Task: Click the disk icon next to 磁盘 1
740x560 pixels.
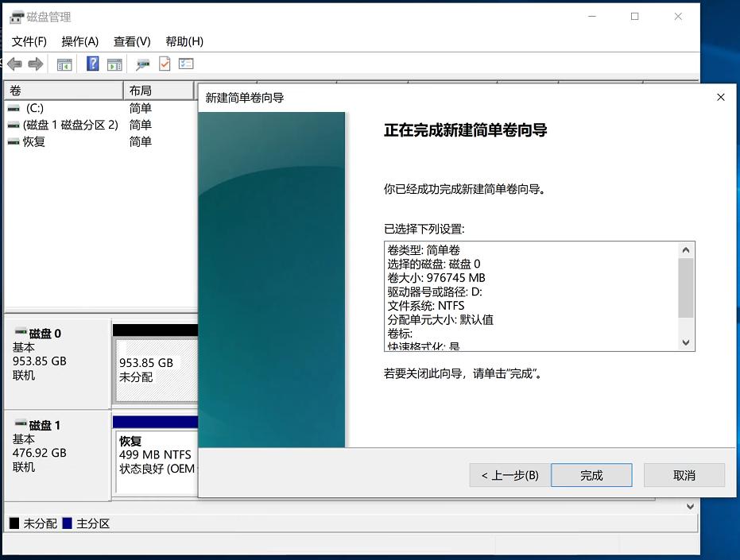Action: click(21, 425)
